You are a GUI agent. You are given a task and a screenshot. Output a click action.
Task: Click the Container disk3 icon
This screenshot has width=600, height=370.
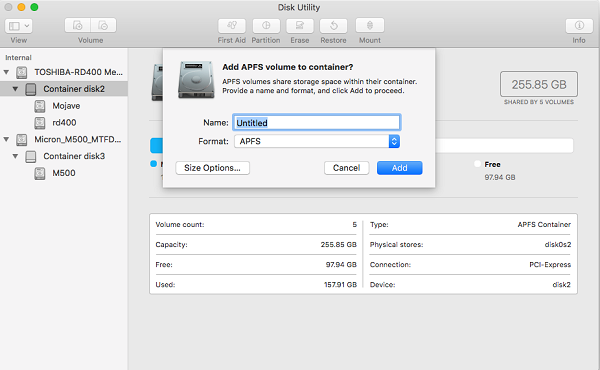(31, 156)
